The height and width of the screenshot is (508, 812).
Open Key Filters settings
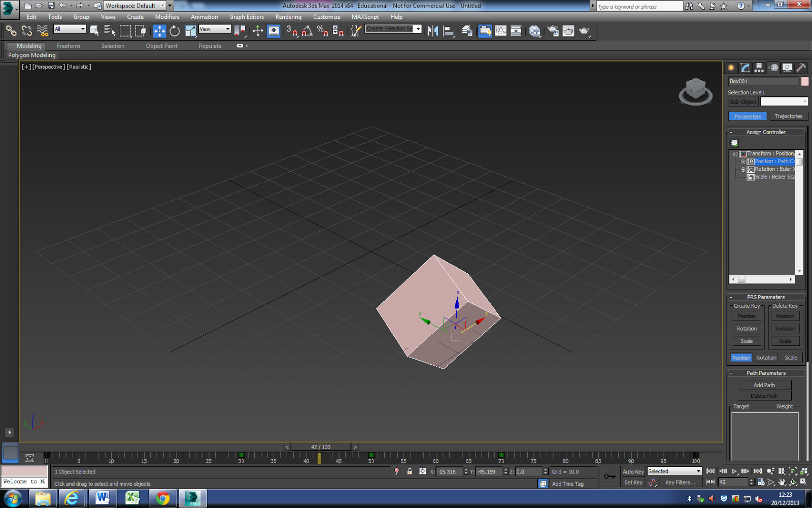[680, 482]
